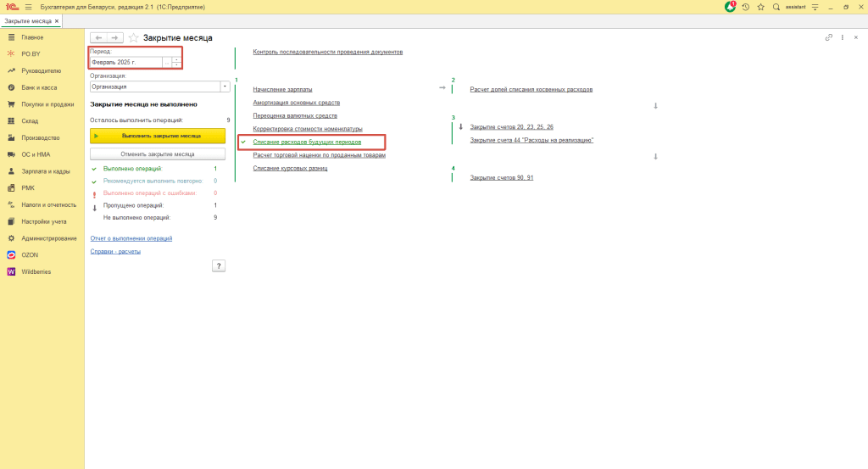Open Контроль последовательности проведения документов
This screenshot has width=868, height=469.
(328, 52)
